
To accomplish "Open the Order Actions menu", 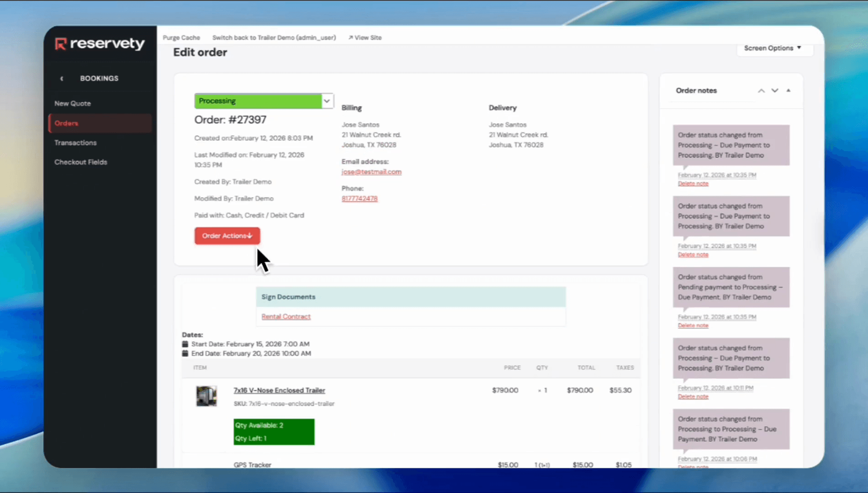I will click(227, 236).
